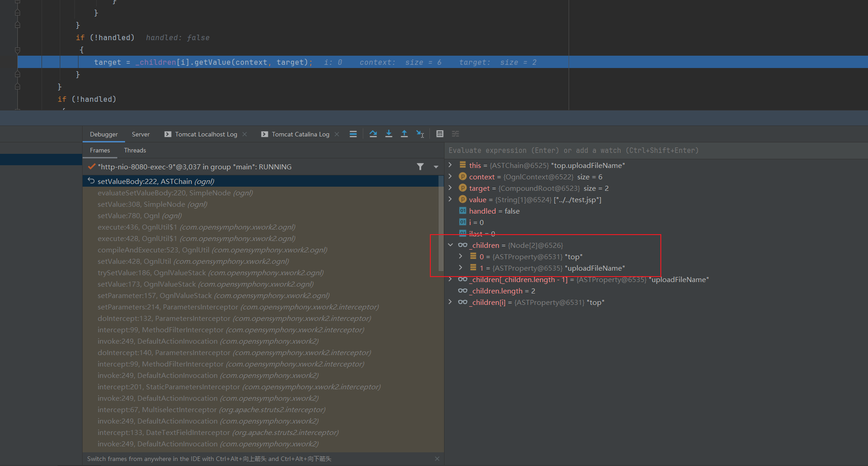
Task: Expand the 'this' ASTChain variable
Action: tap(450, 165)
